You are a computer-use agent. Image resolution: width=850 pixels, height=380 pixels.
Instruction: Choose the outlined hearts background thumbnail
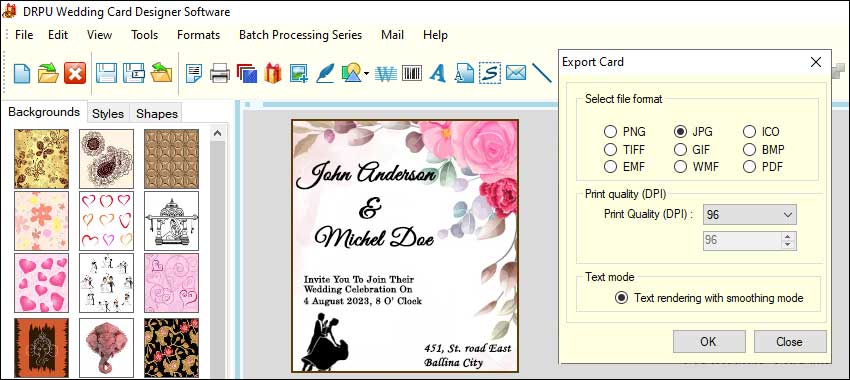click(x=106, y=221)
